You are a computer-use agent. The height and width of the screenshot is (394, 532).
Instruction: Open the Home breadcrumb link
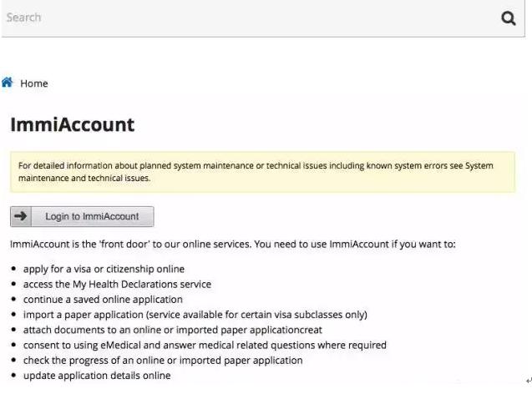point(34,83)
